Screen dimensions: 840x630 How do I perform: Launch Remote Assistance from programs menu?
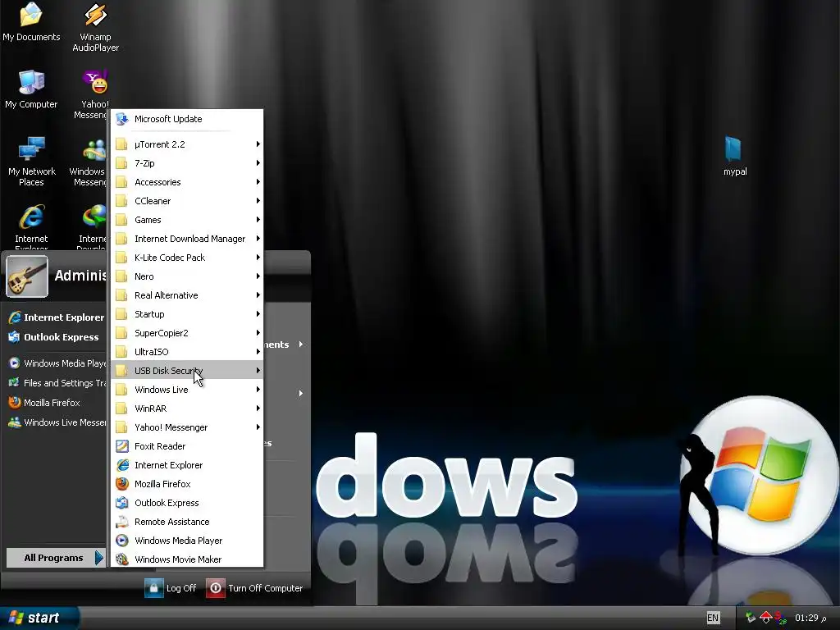(187, 522)
